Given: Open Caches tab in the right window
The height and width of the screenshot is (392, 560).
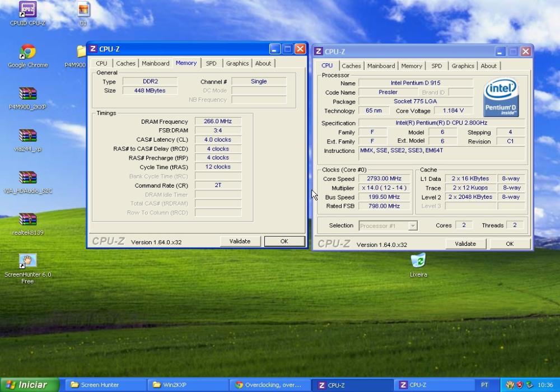Looking at the screenshot, I should click(x=351, y=66).
